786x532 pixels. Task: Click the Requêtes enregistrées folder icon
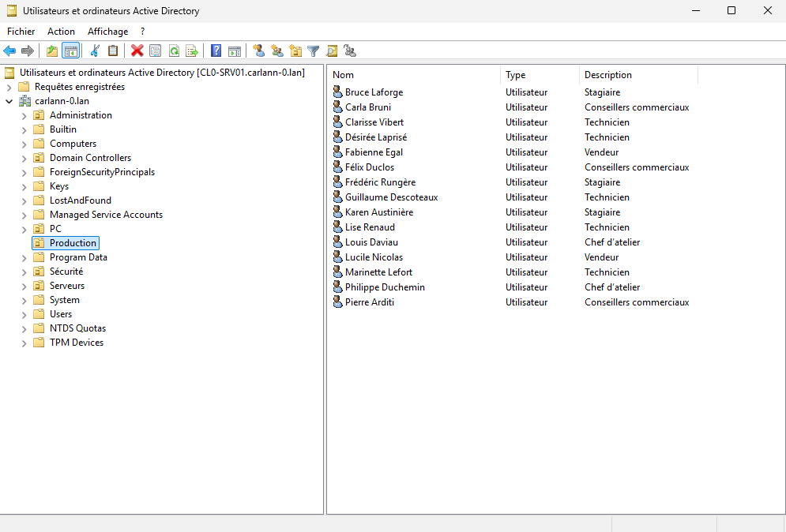pyautogui.click(x=24, y=87)
